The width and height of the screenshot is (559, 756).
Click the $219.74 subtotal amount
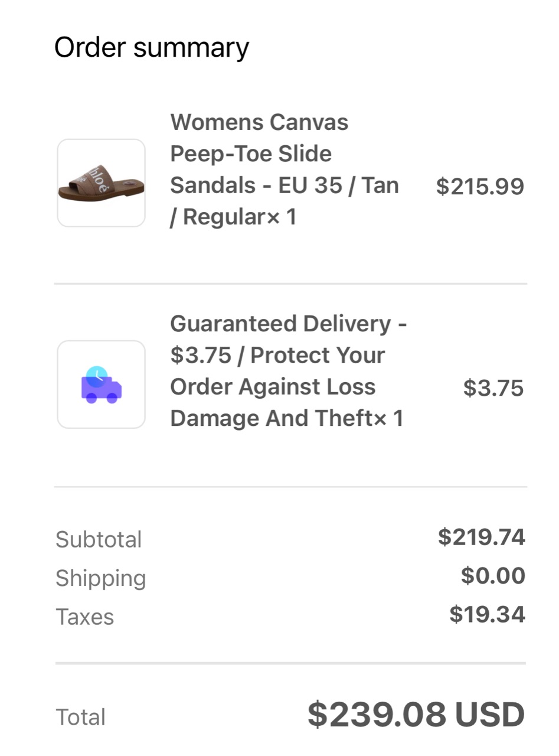[x=482, y=537]
